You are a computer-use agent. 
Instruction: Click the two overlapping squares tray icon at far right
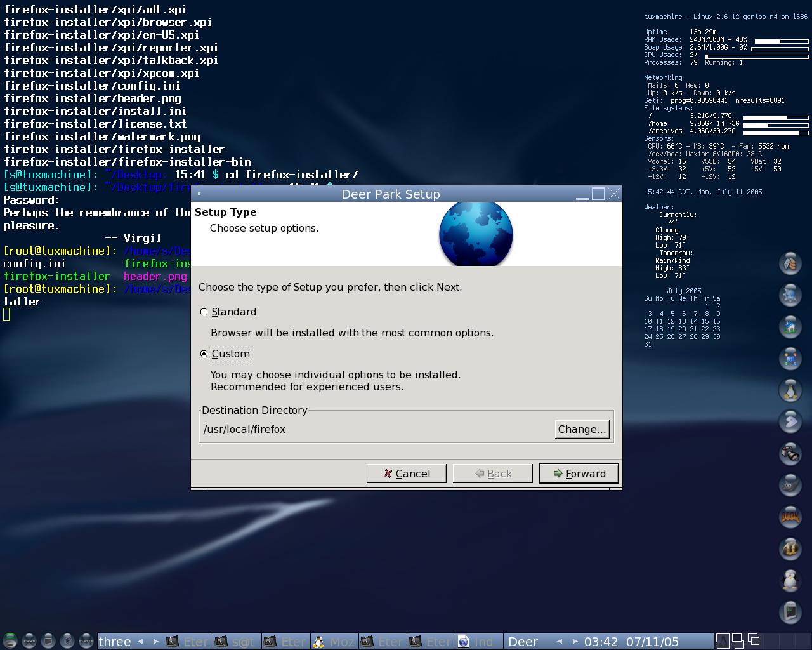[x=754, y=639]
